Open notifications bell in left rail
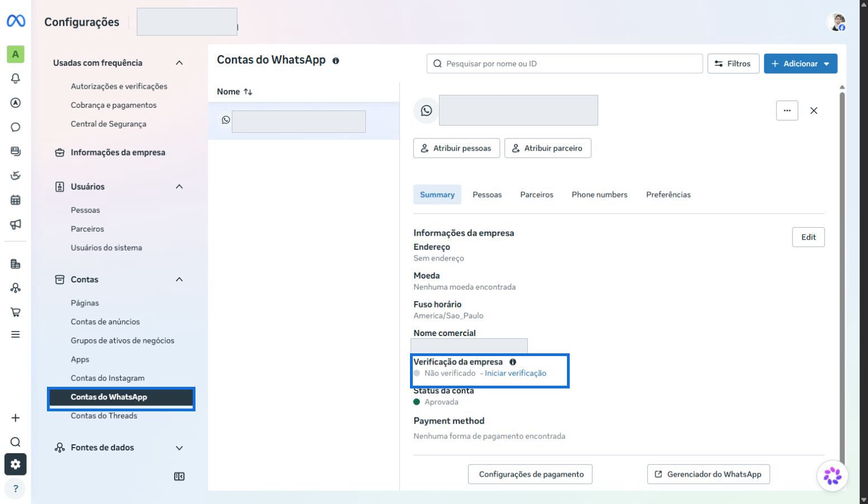The image size is (868, 504). (16, 78)
